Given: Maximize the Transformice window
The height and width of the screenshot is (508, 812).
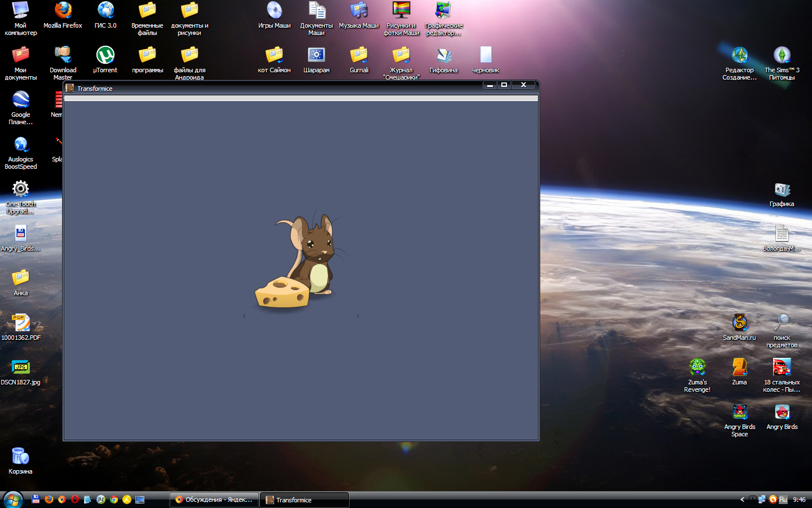Looking at the screenshot, I should (504, 85).
